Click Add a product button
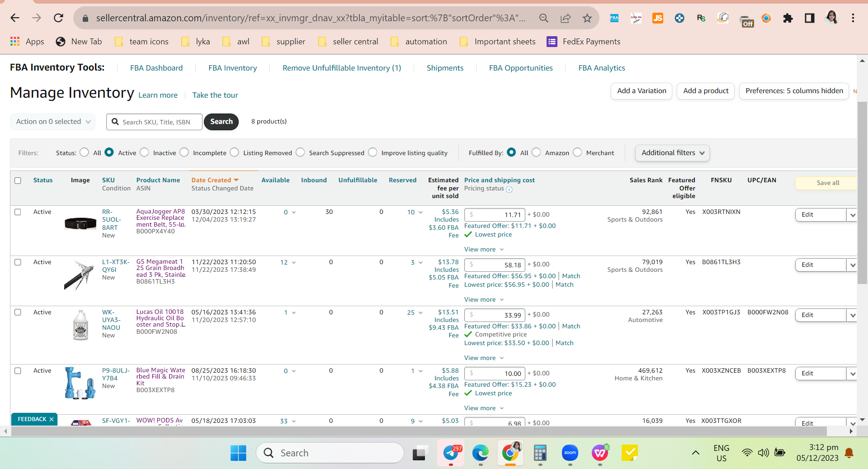This screenshot has width=868, height=469. click(x=706, y=91)
